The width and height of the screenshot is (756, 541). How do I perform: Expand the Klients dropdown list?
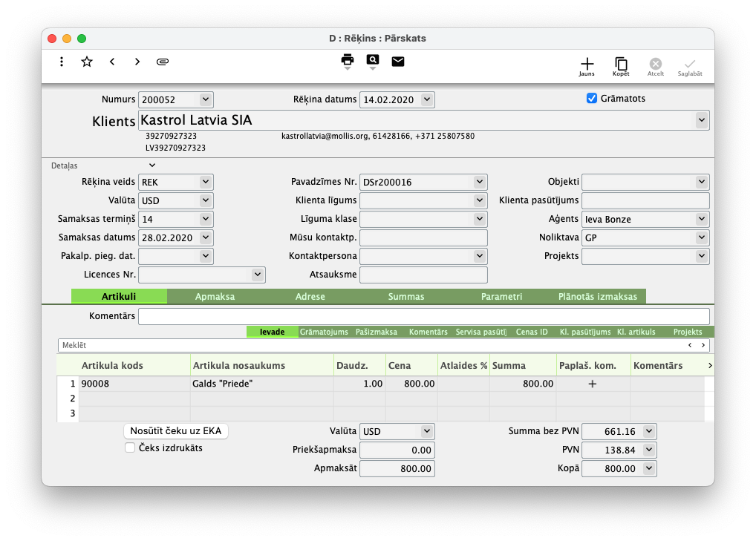(701, 119)
